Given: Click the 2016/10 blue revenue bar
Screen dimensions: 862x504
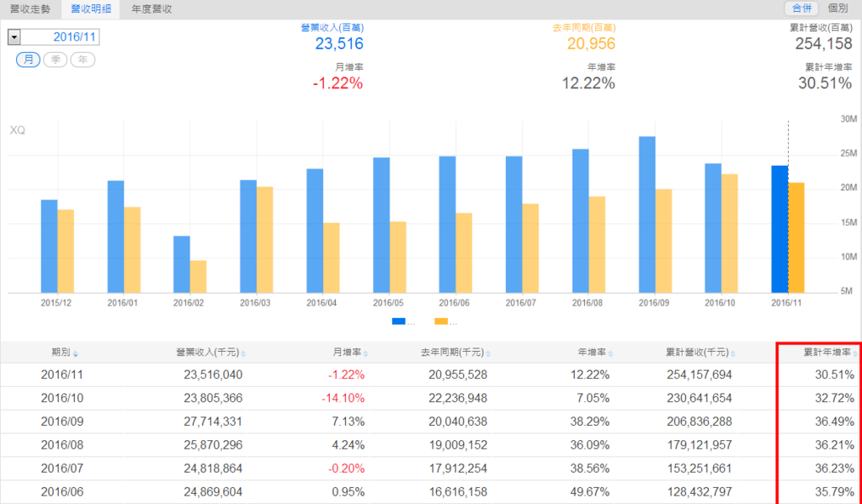Looking at the screenshot, I should point(713,228).
